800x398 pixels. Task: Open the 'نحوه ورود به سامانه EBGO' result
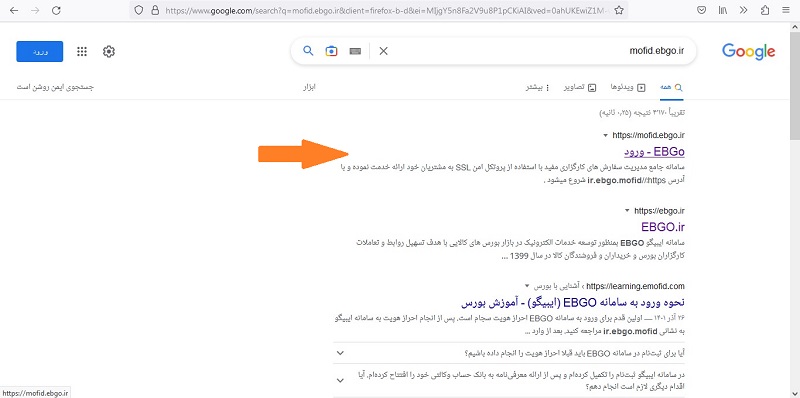[573, 302]
